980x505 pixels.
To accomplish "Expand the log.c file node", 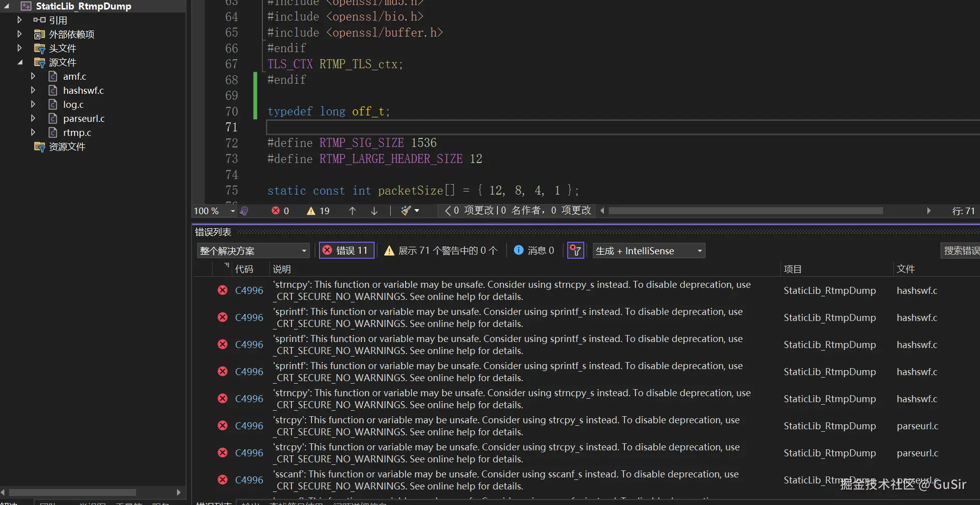I will click(33, 104).
